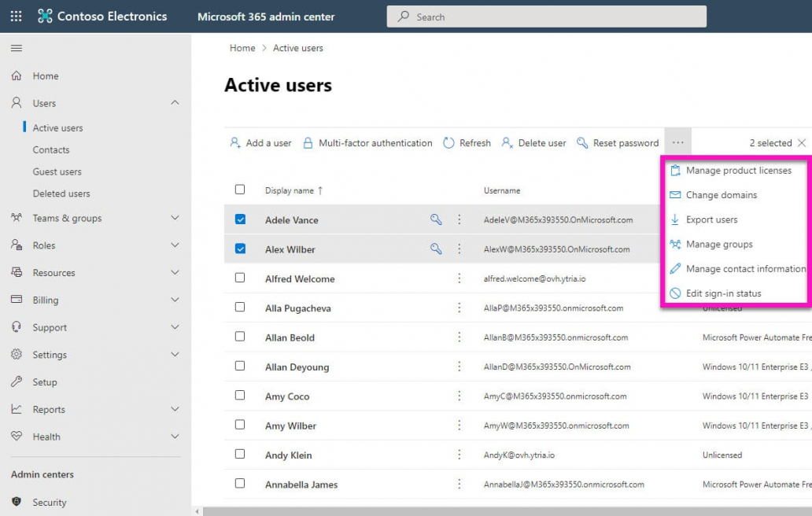Viewport: 812px width, 516px height.
Task: Expand the Settings chevron
Action: [x=175, y=355]
